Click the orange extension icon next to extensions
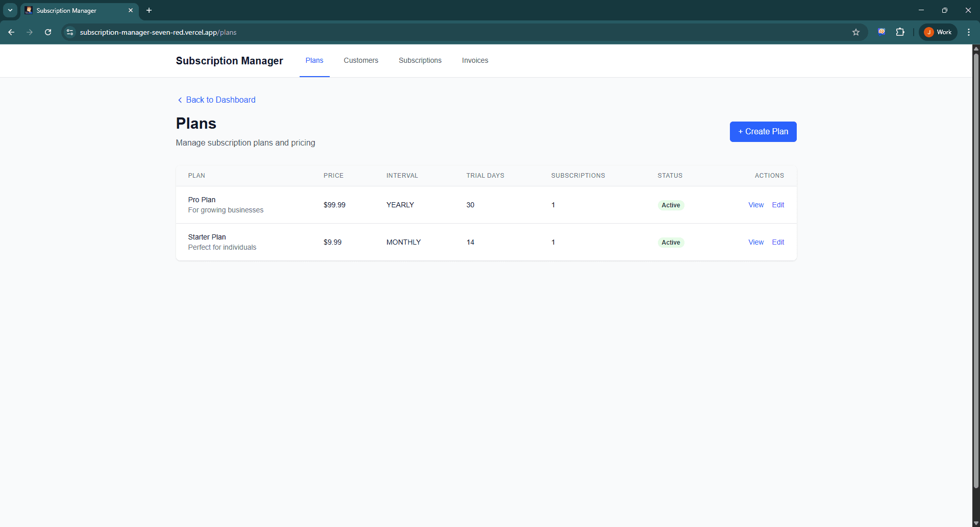The image size is (980, 527). pyautogui.click(x=881, y=32)
